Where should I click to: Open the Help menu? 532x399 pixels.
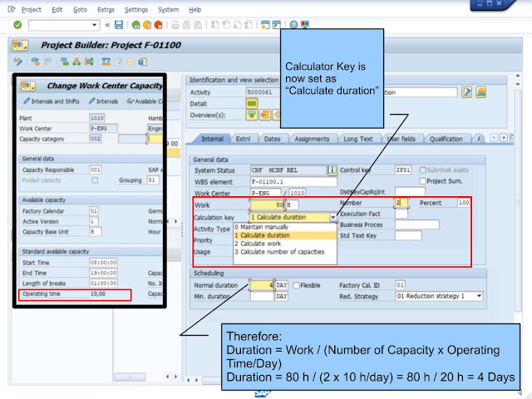195,10
